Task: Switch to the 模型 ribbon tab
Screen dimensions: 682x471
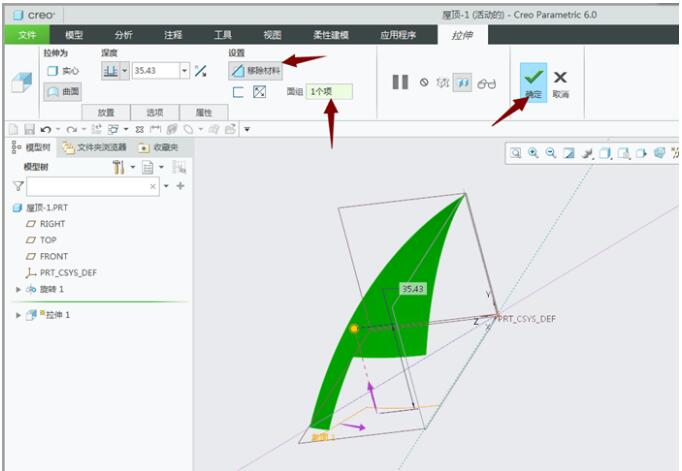Action: point(74,35)
